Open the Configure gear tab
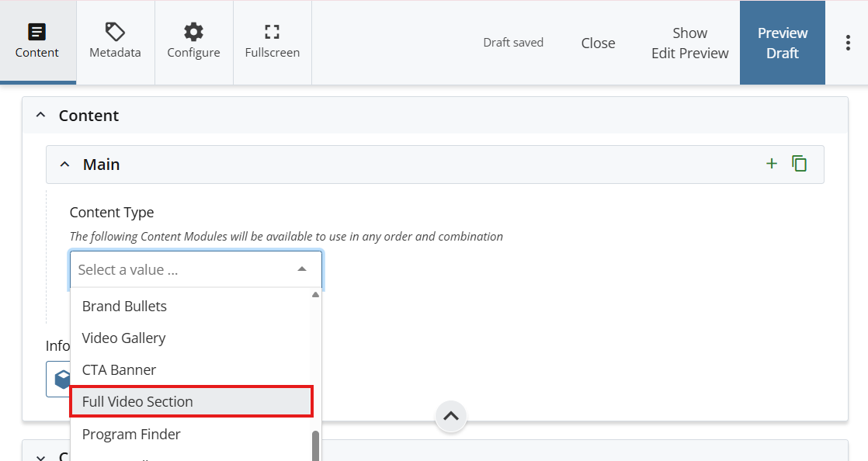Image resolution: width=868 pixels, height=461 pixels. point(193,42)
